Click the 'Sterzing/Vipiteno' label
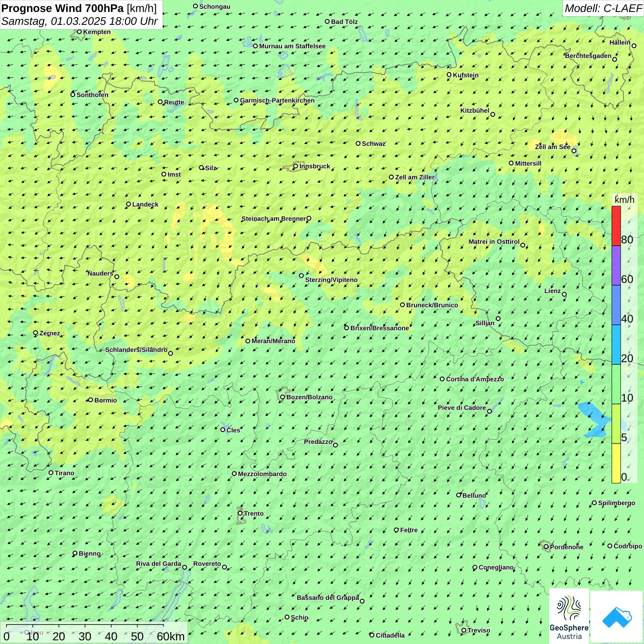Viewport: 644px width, 644px height. pos(331,280)
